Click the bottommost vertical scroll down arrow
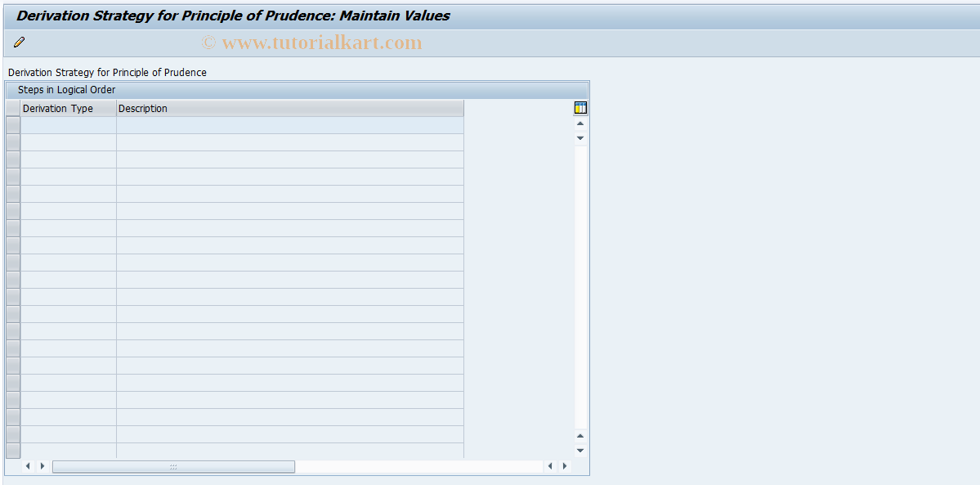 (580, 450)
